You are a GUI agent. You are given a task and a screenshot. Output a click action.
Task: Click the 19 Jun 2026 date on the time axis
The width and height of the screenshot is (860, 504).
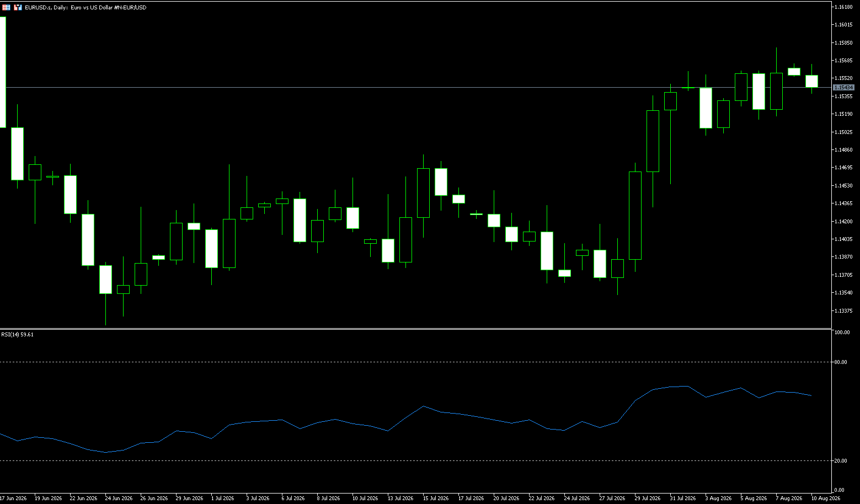(x=49, y=498)
